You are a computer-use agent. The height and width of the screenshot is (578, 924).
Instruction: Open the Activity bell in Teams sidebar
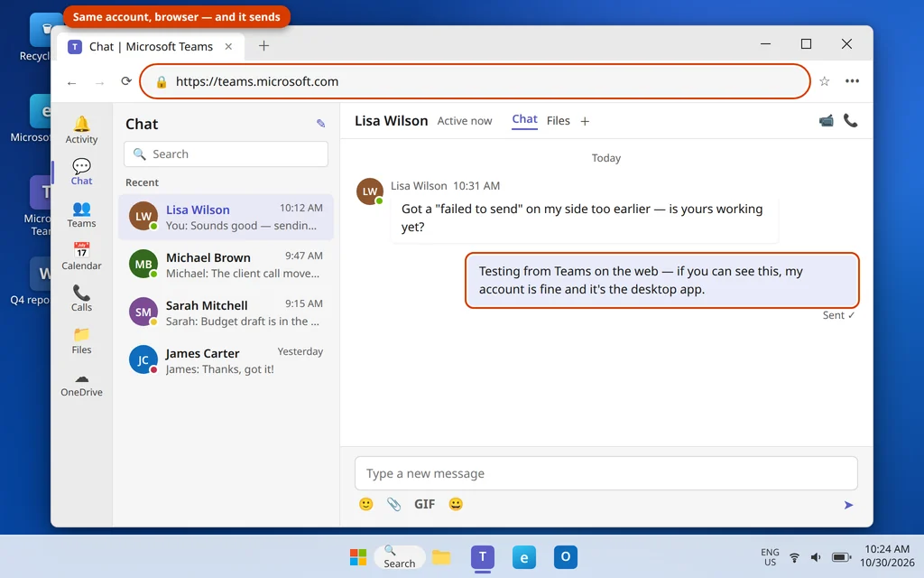81,130
